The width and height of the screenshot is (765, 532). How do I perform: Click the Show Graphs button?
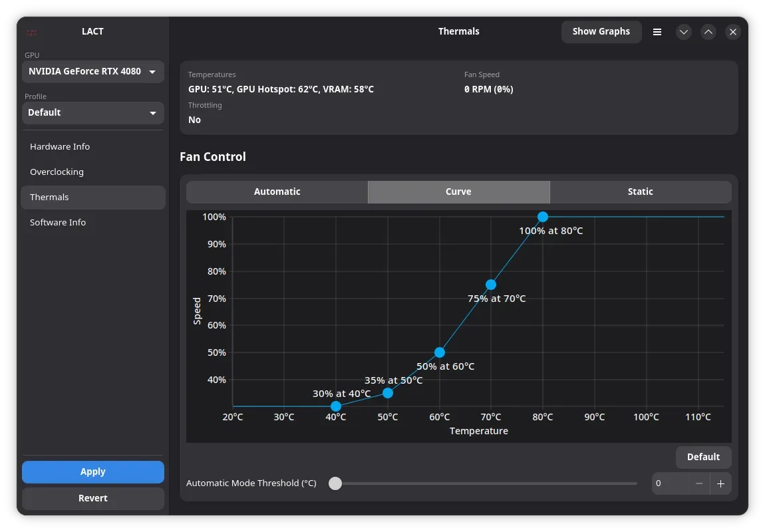pos(601,32)
